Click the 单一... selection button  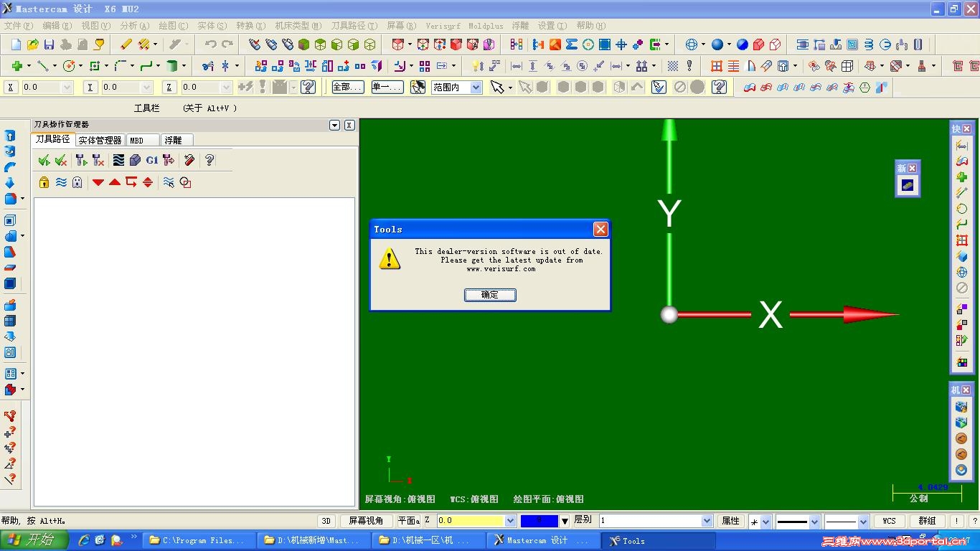coord(387,87)
